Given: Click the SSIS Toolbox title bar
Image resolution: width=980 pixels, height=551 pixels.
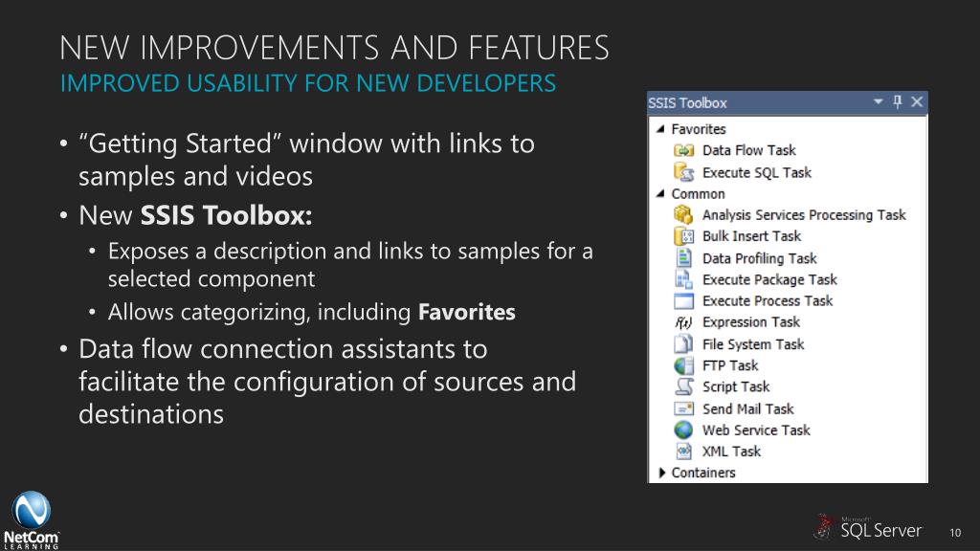Looking at the screenshot, I should (x=788, y=102).
